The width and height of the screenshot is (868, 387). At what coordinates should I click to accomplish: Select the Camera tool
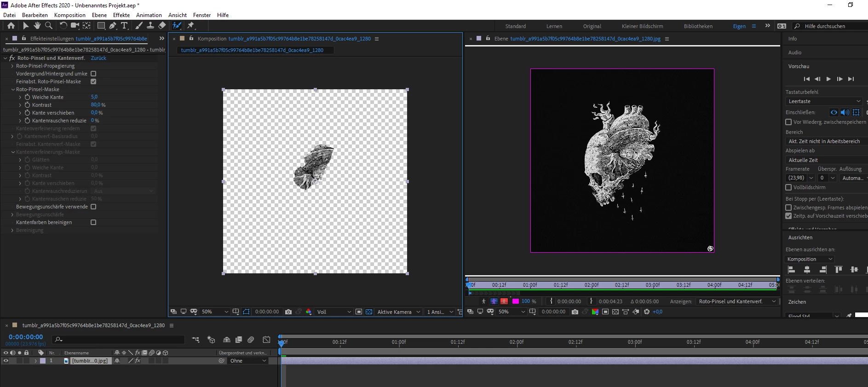(75, 26)
